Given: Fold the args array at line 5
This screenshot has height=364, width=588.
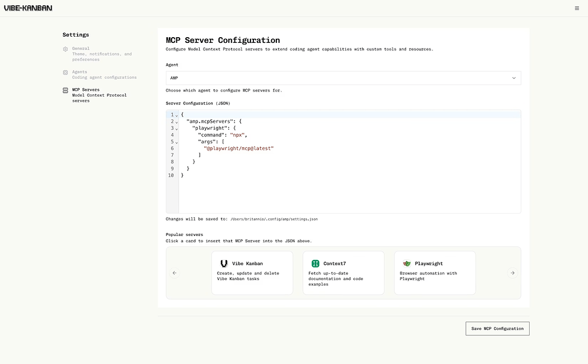Looking at the screenshot, I should (x=176, y=142).
